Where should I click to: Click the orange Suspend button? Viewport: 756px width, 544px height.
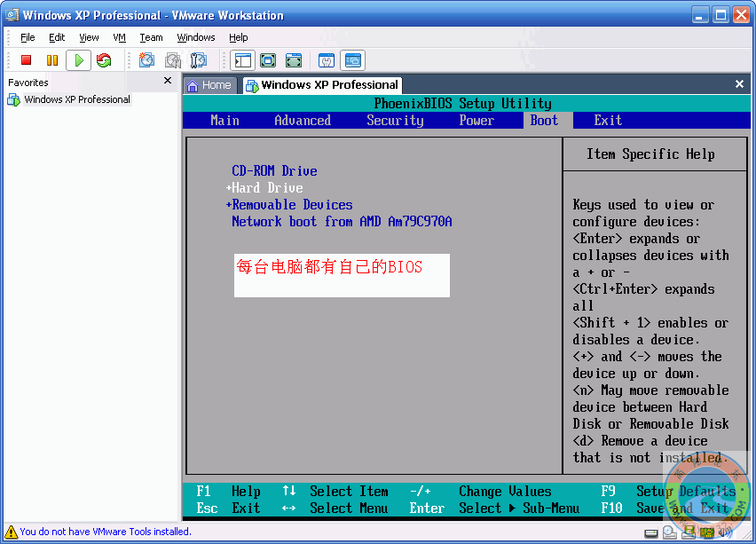[x=52, y=60]
